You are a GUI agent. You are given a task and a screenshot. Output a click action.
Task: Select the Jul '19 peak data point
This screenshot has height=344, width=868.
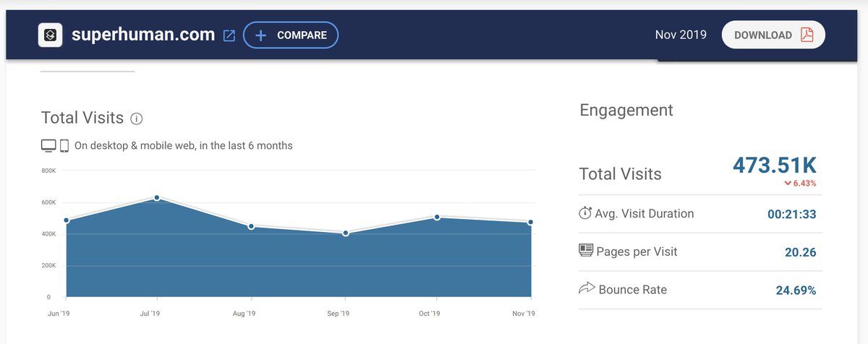pyautogui.click(x=157, y=197)
